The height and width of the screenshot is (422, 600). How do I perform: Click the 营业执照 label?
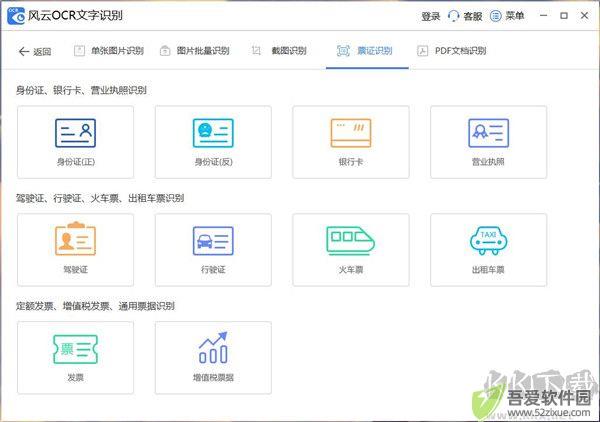(x=488, y=162)
